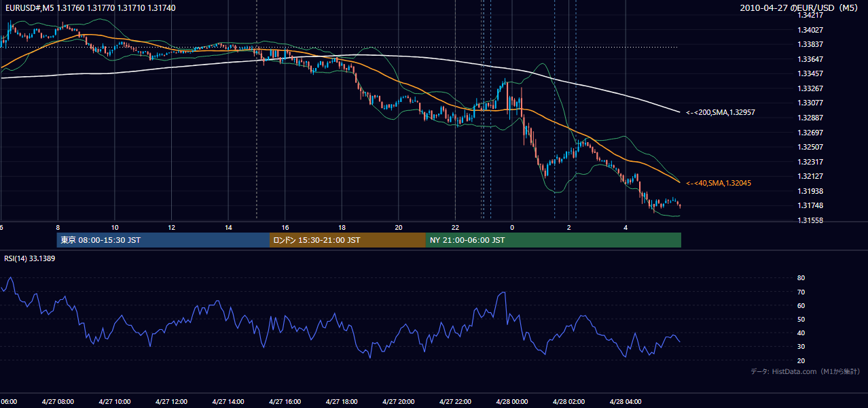Click the bottom time label 4/28 00:00
The height and width of the screenshot is (408, 868).
click(x=511, y=401)
